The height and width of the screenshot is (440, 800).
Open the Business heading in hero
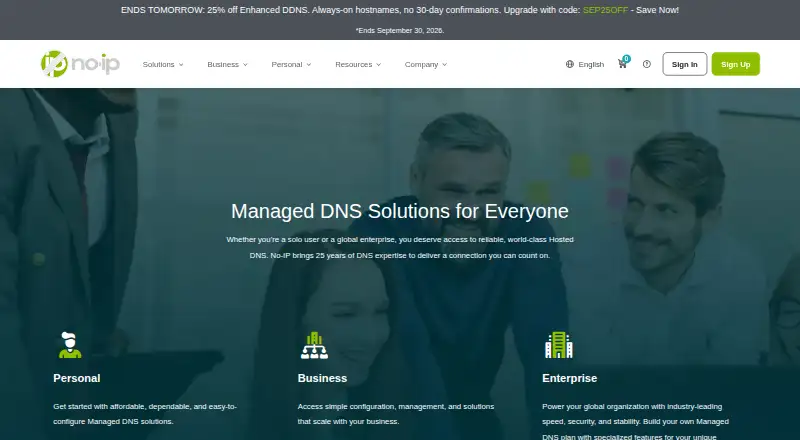(322, 378)
